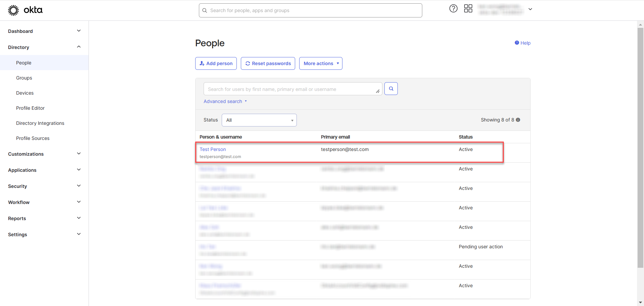Screen dimensions: 644x306
Task: Collapse the Directory menu section
Action: pos(79,47)
